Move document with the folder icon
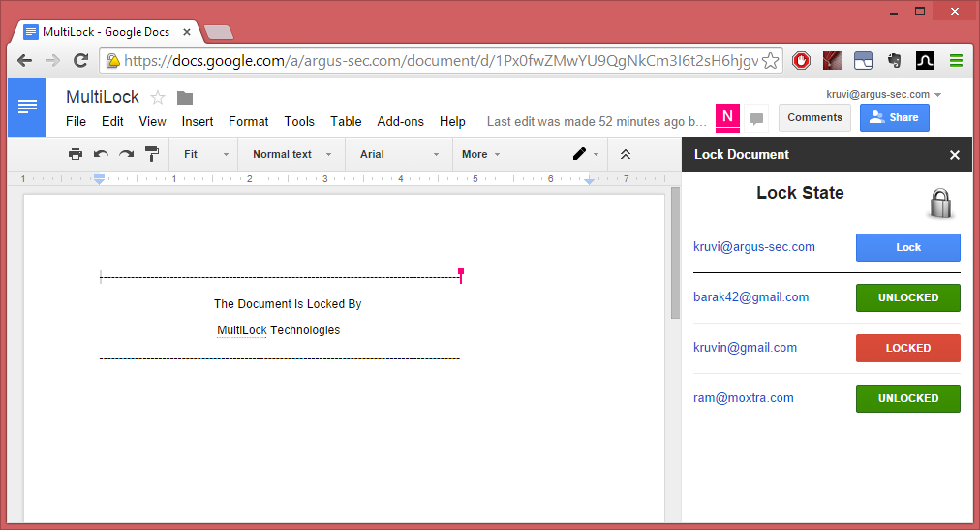 click(x=185, y=98)
